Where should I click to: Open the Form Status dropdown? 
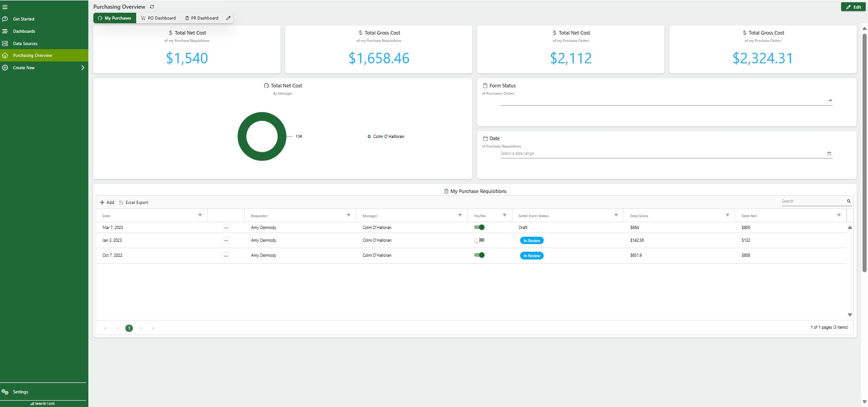pos(830,101)
